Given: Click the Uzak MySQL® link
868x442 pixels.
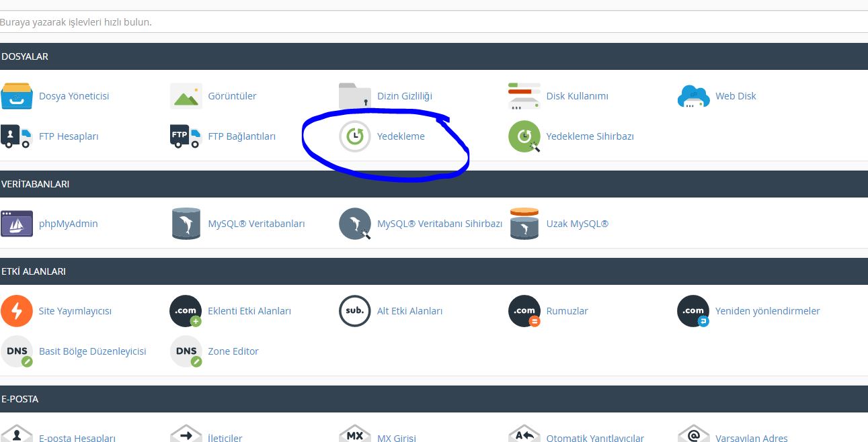Looking at the screenshot, I should point(577,224).
